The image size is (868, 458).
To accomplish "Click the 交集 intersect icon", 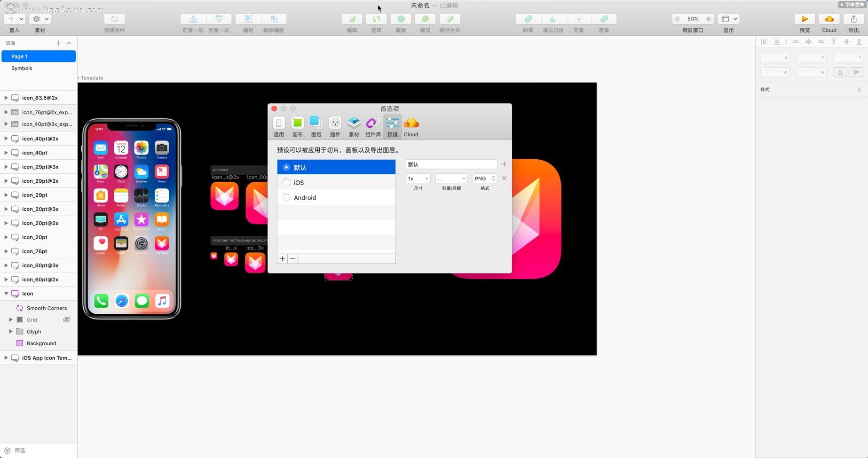I will tap(579, 19).
